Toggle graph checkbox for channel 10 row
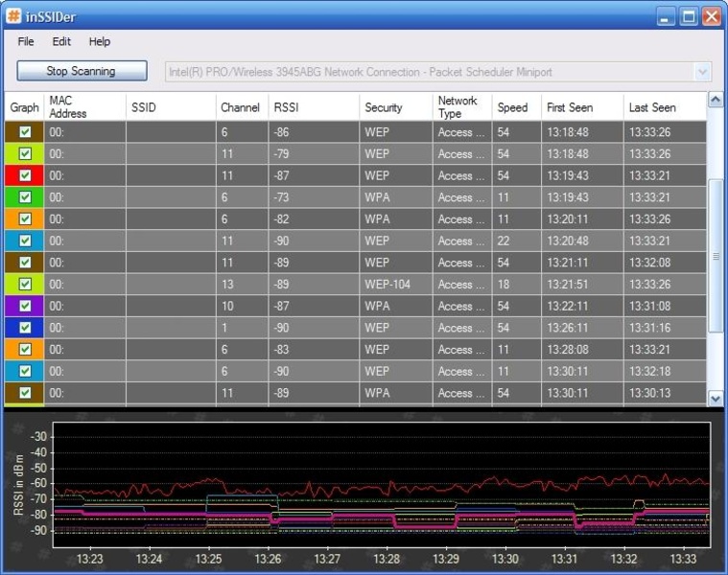This screenshot has height=575, width=728. (25, 307)
